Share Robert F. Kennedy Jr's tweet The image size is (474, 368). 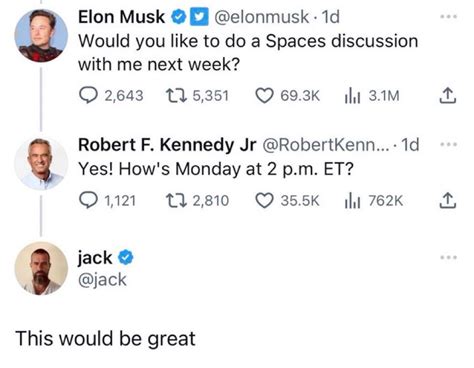[447, 201]
